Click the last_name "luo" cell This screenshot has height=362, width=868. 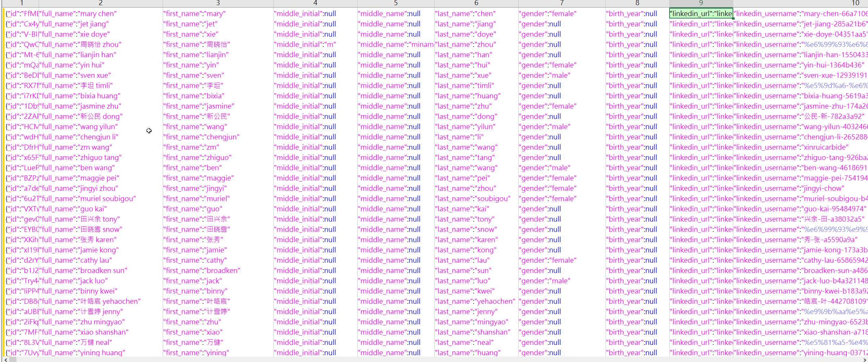[x=477, y=281]
